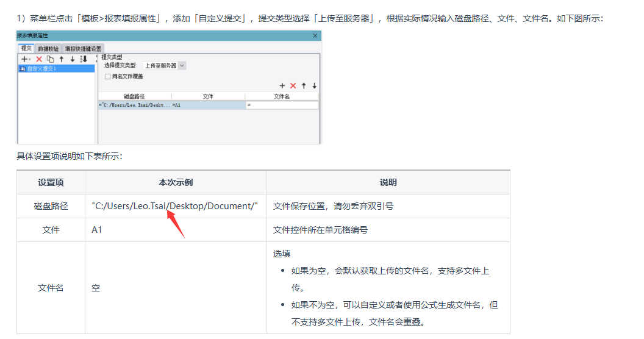This screenshot has width=644, height=339.
Task: Open the 填报快捷键设置 tab
Action: [x=83, y=49]
